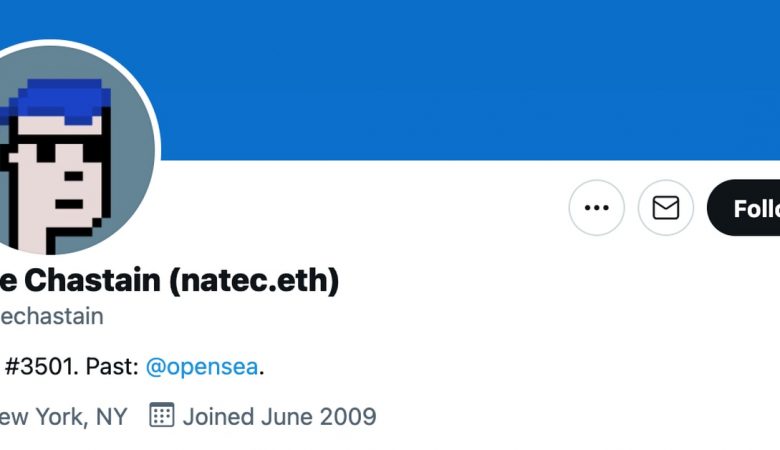Follow this account with the black button
Image resolution: width=780 pixels, height=450 pixels.
click(x=744, y=208)
